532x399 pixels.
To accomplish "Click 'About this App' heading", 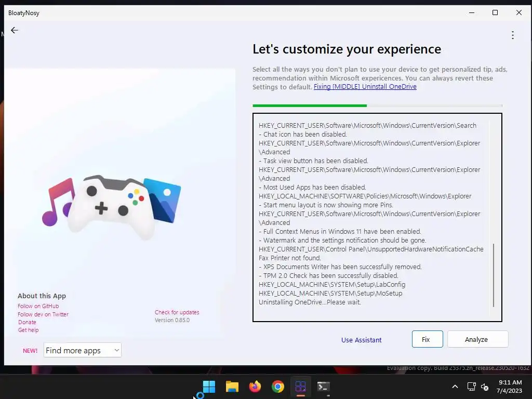I will coord(42,296).
